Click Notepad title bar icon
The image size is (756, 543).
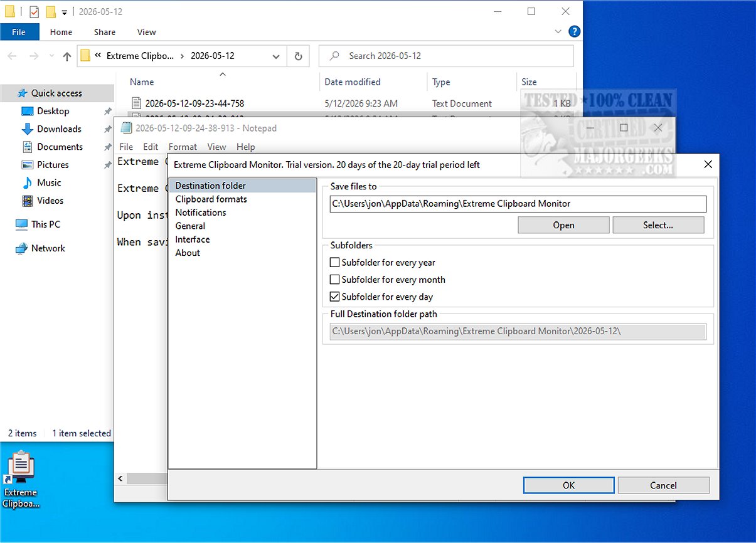click(x=126, y=128)
